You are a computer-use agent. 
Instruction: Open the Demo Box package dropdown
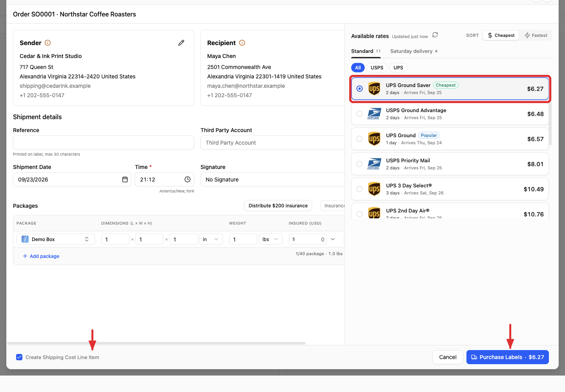pos(56,239)
